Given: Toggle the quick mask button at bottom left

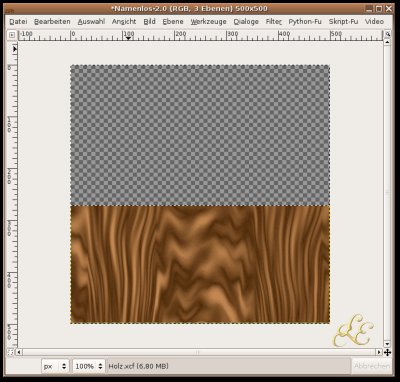Looking at the screenshot, I should (11, 352).
